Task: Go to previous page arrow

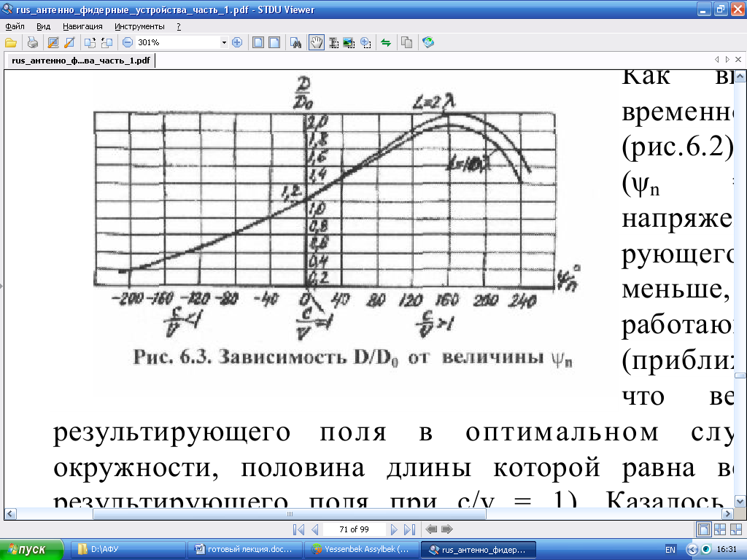Action: point(314,529)
